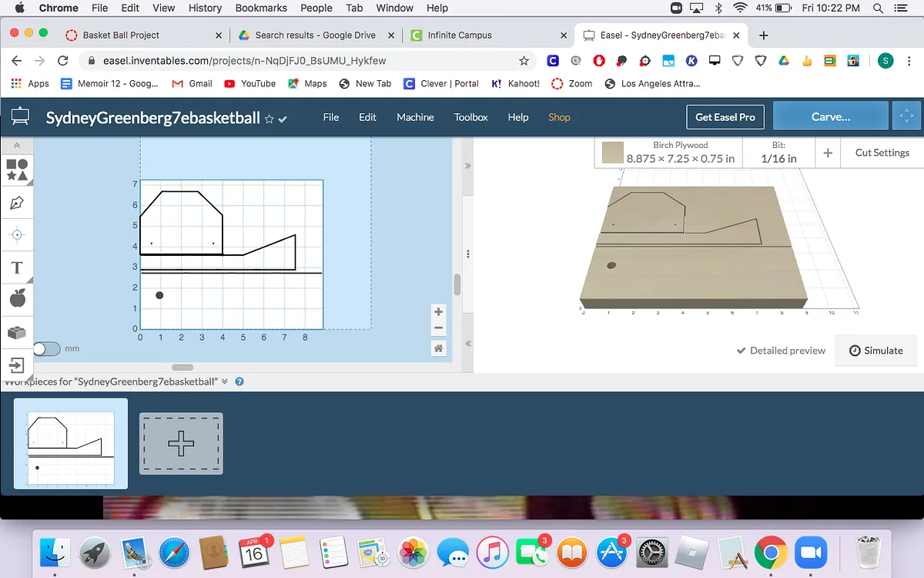Screen dimensions: 924x578
Task: Star the project title as favorite
Action: pyautogui.click(x=269, y=119)
